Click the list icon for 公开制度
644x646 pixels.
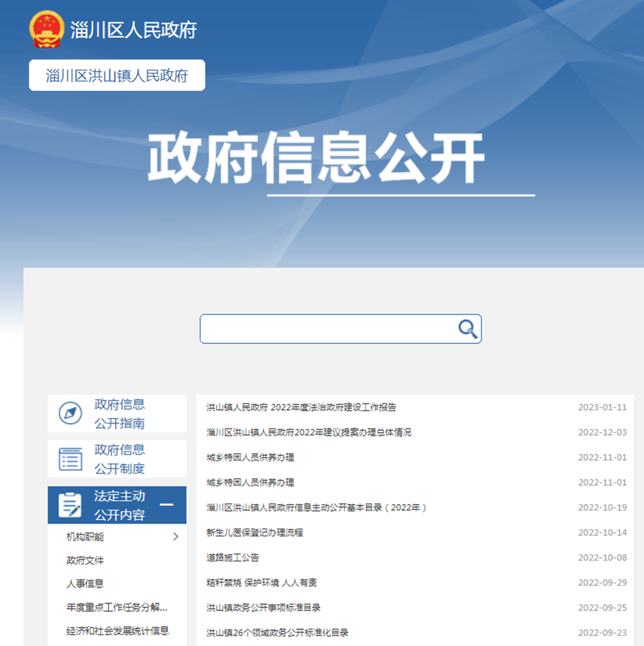tap(70, 459)
